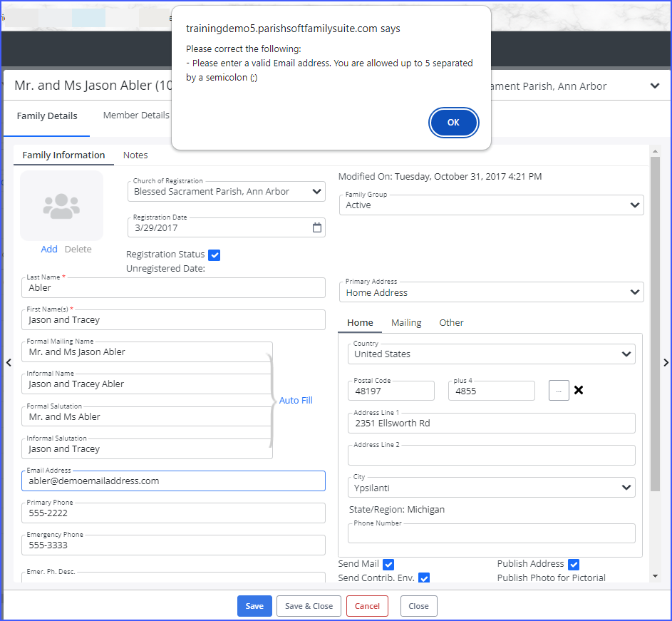This screenshot has width=672, height=621.
Task: Click the family photo placeholder icon
Action: (x=61, y=206)
